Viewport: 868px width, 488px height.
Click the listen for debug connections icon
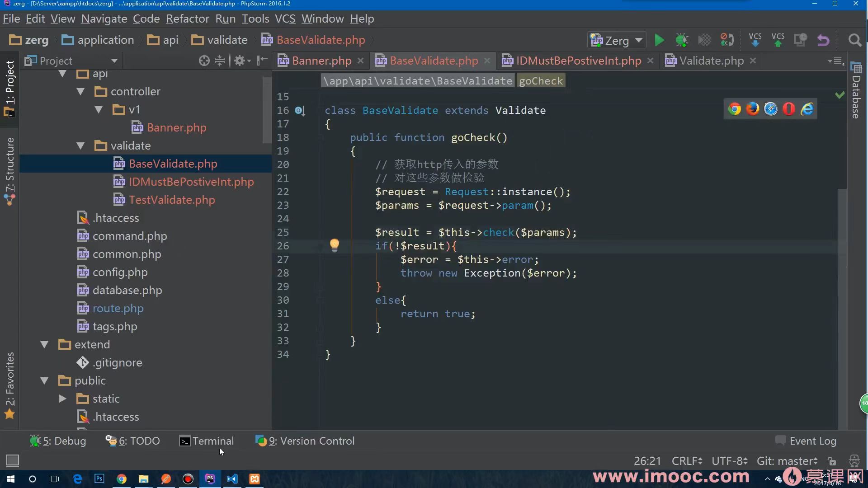(727, 40)
